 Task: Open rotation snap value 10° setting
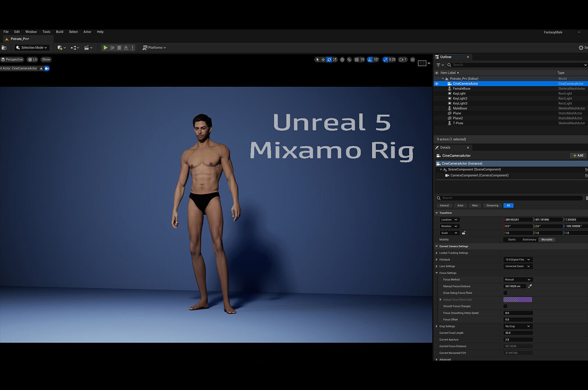(x=376, y=59)
